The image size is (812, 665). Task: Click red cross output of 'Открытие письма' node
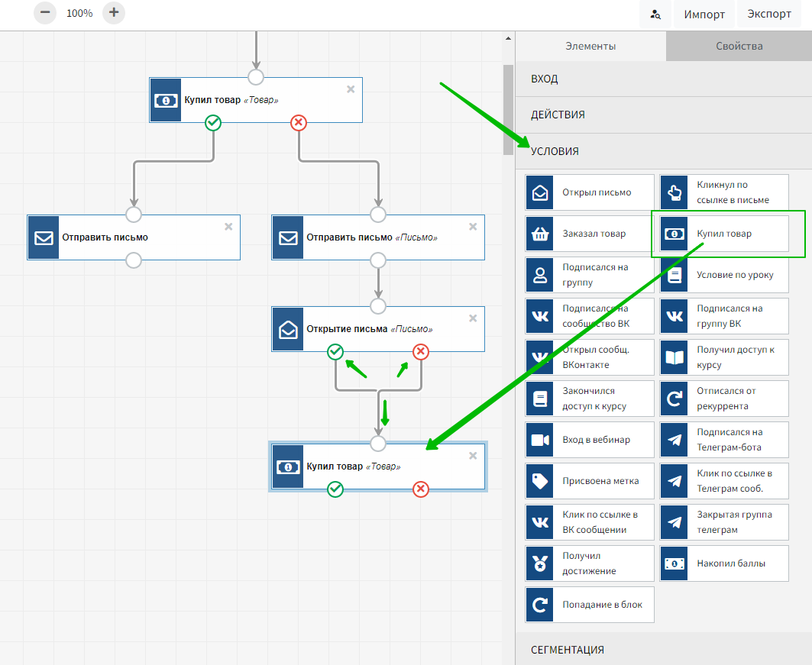(x=421, y=352)
